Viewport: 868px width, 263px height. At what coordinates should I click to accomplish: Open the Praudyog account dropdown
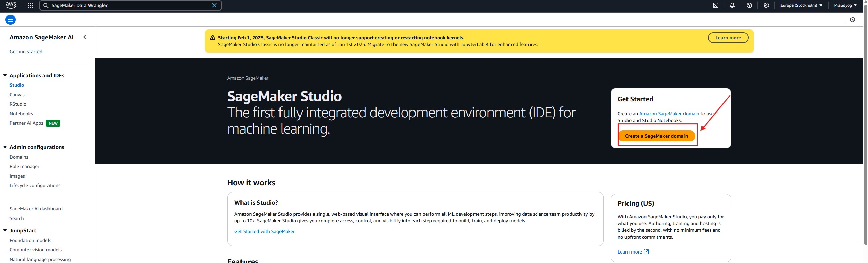coord(845,5)
